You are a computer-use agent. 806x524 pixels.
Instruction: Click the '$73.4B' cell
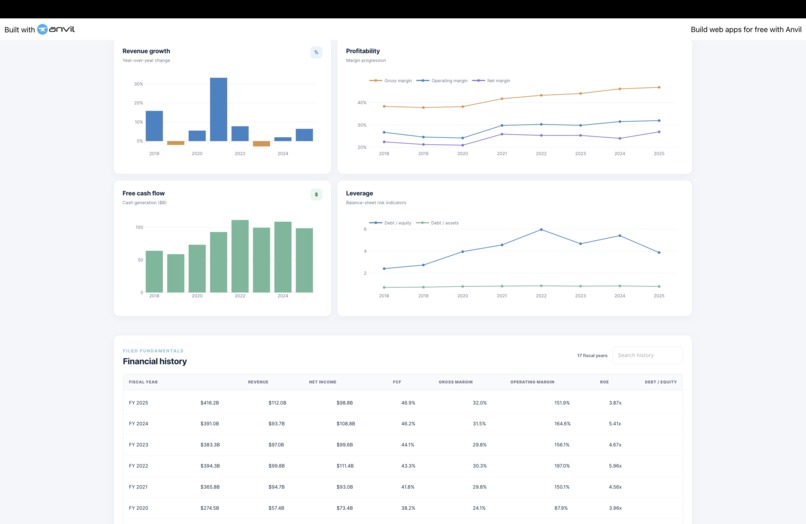[344, 508]
